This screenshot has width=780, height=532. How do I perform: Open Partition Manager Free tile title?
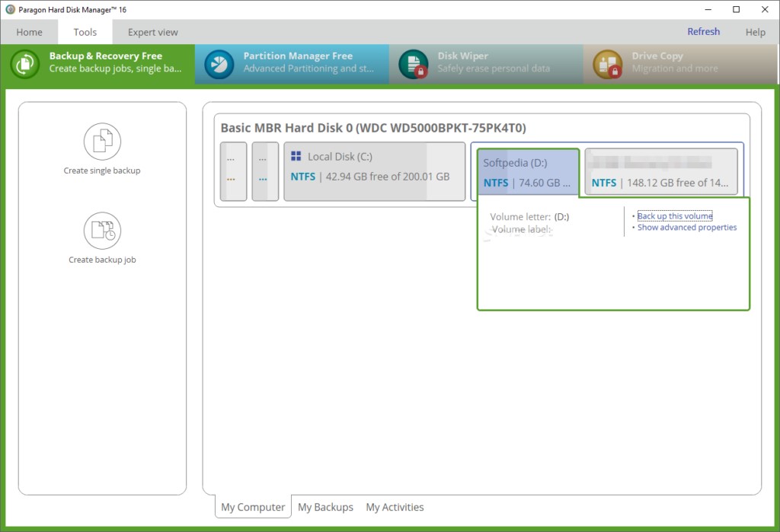(298, 56)
